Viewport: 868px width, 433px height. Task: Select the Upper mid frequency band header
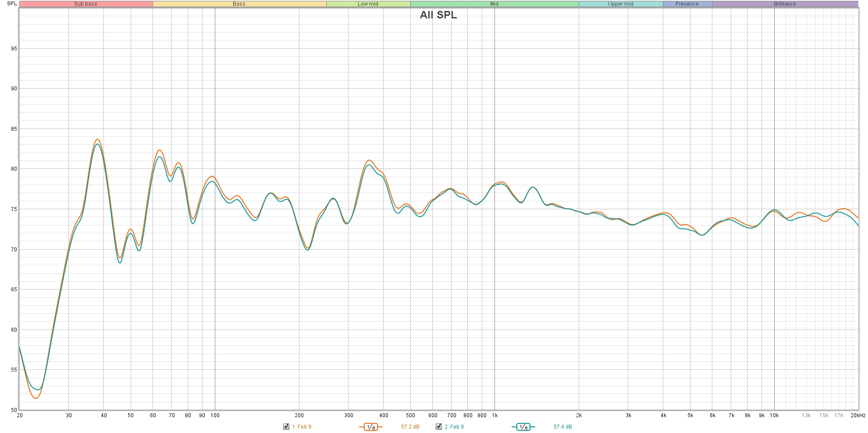pos(621,4)
